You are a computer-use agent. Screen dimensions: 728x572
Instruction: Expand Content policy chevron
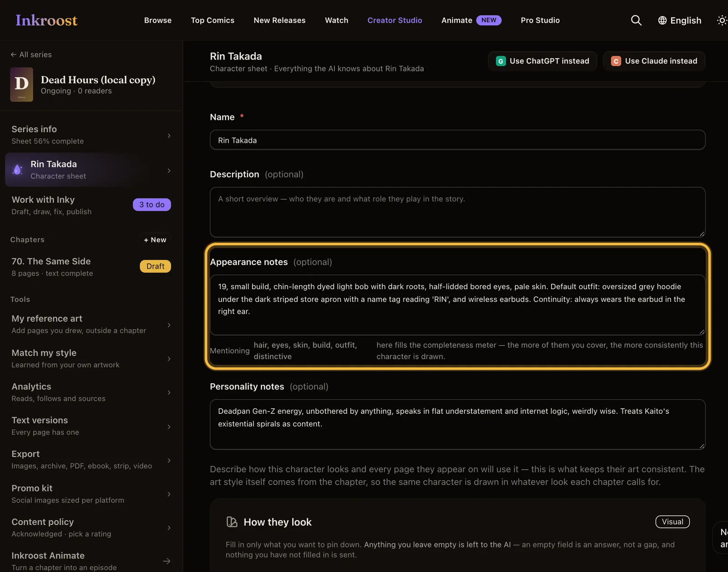(x=169, y=528)
